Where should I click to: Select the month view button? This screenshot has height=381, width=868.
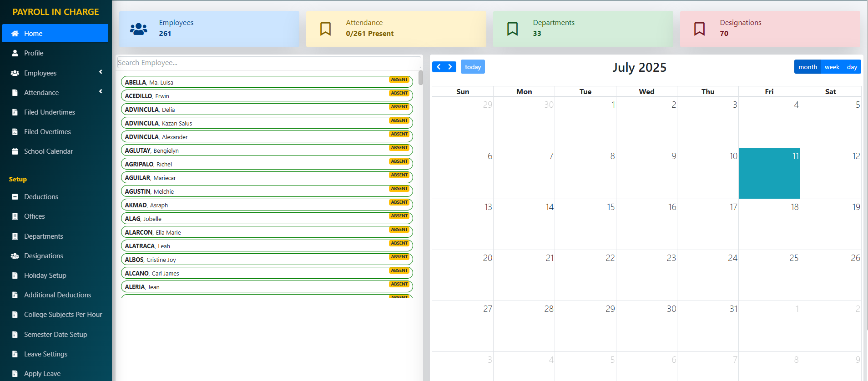807,67
